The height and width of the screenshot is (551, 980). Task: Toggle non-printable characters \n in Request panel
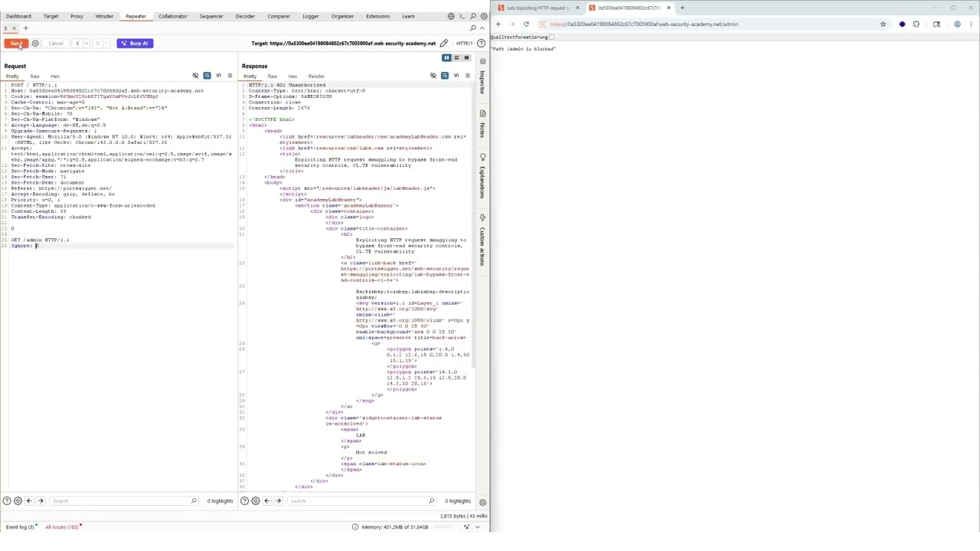[x=218, y=76]
